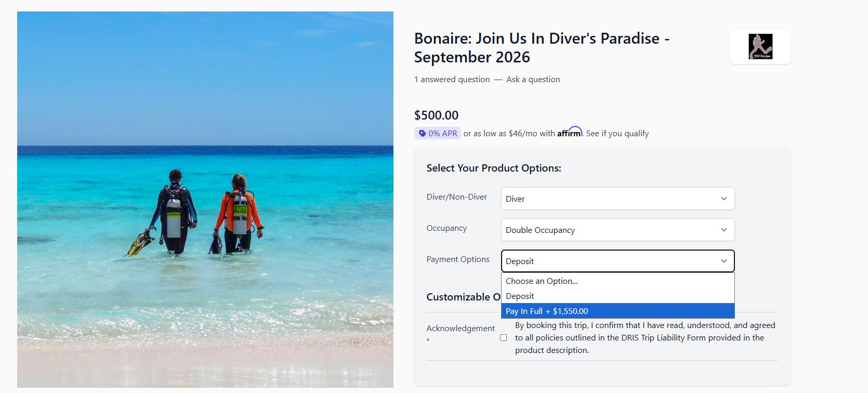The width and height of the screenshot is (868, 393).
Task: Click the 0% APR tag badge
Action: point(437,134)
